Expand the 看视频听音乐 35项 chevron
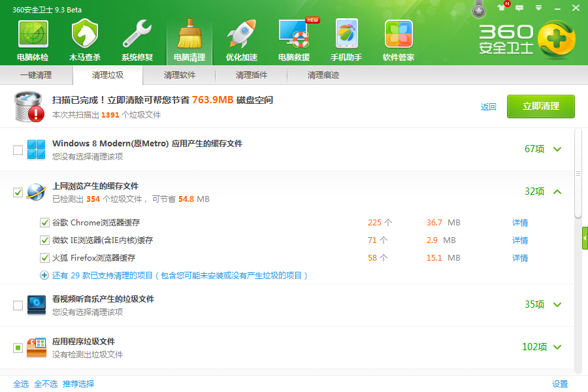This screenshot has width=588, height=392. coord(557,304)
